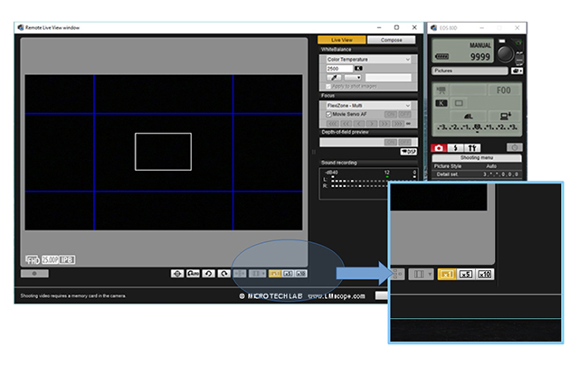Click the Shooting menu button

(x=477, y=158)
